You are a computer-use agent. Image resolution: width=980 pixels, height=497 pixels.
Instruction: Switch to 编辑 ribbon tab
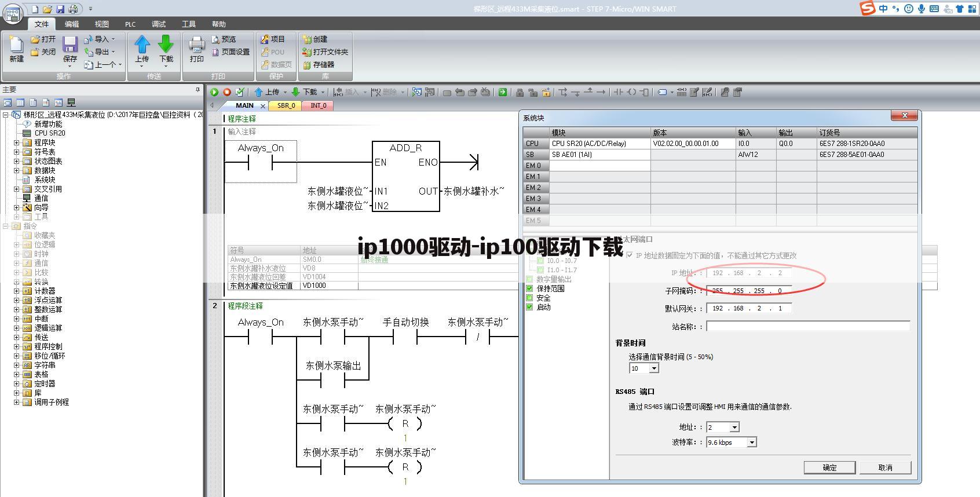pos(72,24)
